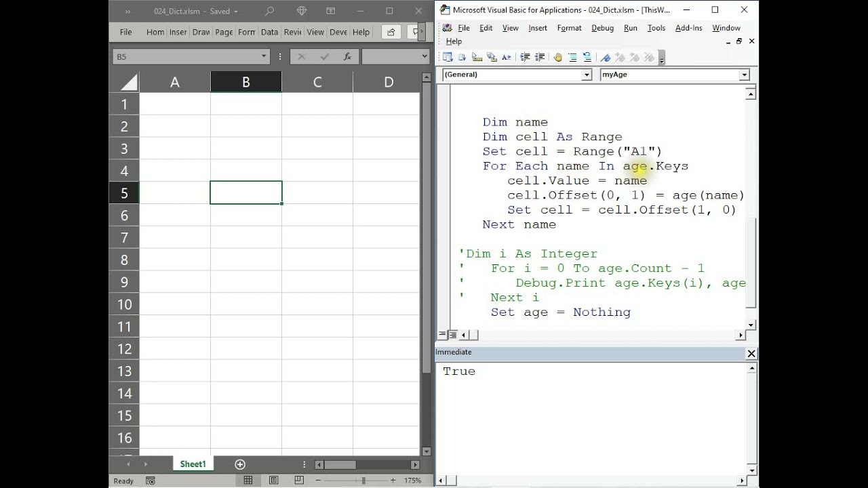Click the Comment Block toolbar icon
This screenshot has width=868, height=488.
point(572,58)
